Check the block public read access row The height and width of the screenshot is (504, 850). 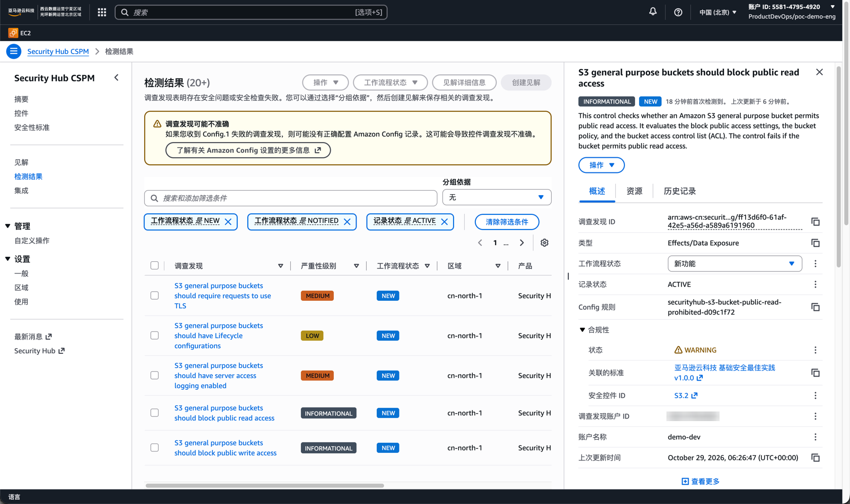point(155,413)
